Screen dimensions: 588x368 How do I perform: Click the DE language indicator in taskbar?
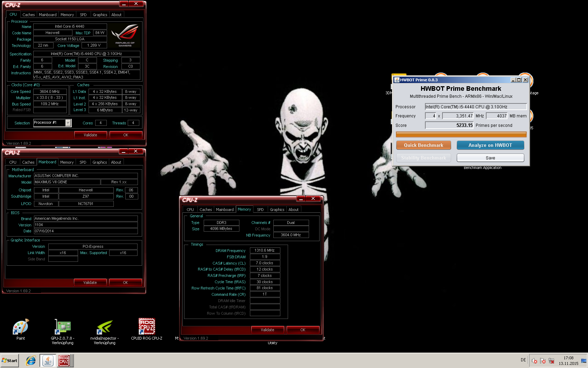tap(523, 360)
